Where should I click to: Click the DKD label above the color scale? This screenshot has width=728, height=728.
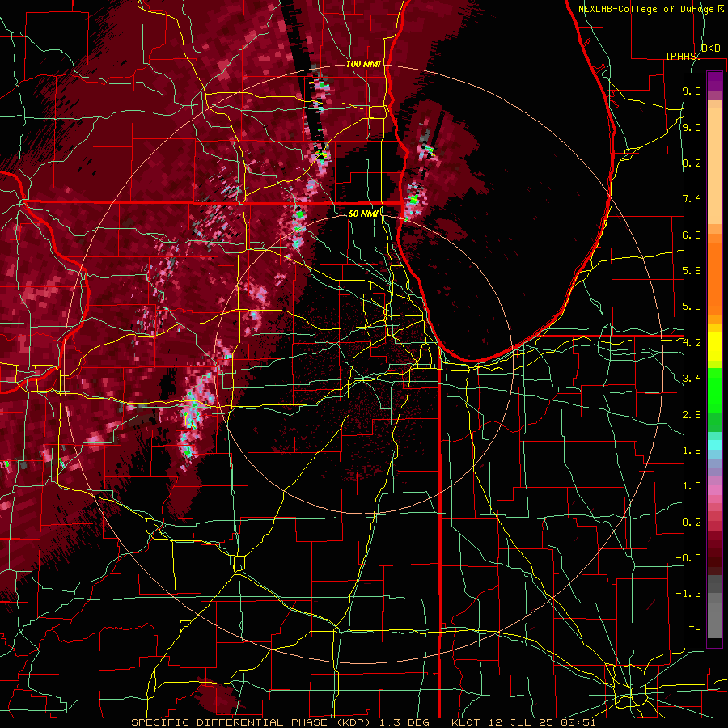[711, 49]
